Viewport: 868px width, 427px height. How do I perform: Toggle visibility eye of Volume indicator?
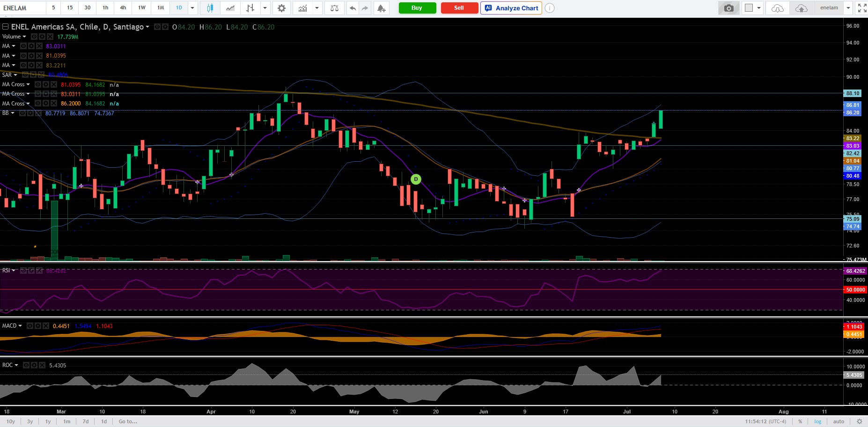[35, 37]
